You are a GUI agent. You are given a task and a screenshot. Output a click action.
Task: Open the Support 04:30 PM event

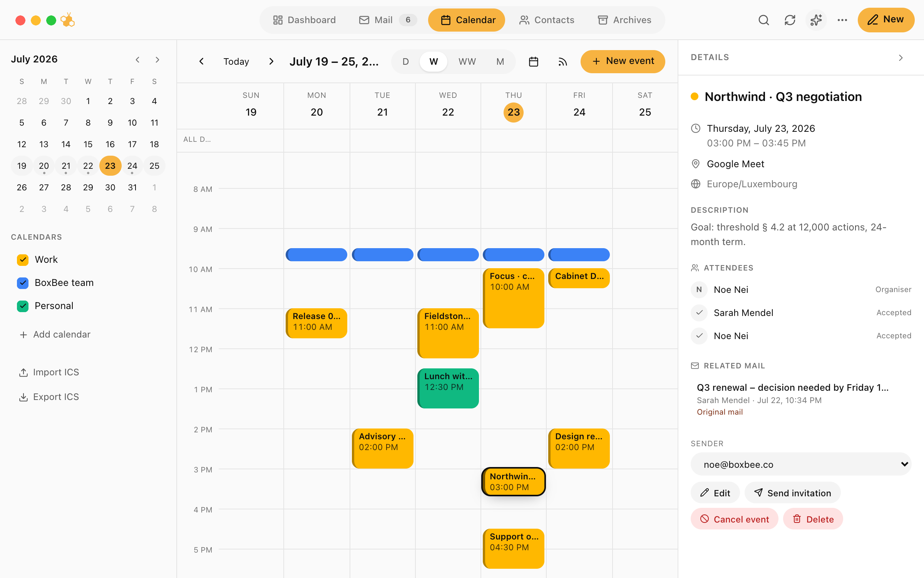pyautogui.click(x=514, y=549)
